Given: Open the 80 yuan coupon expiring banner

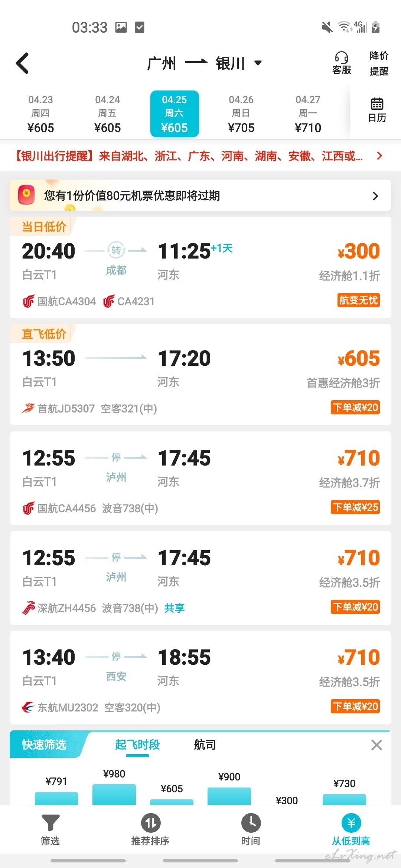Looking at the screenshot, I should pos(200,195).
